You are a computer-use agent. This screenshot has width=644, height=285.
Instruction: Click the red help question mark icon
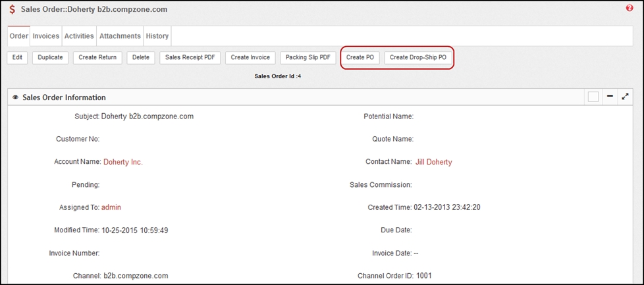(x=630, y=8)
